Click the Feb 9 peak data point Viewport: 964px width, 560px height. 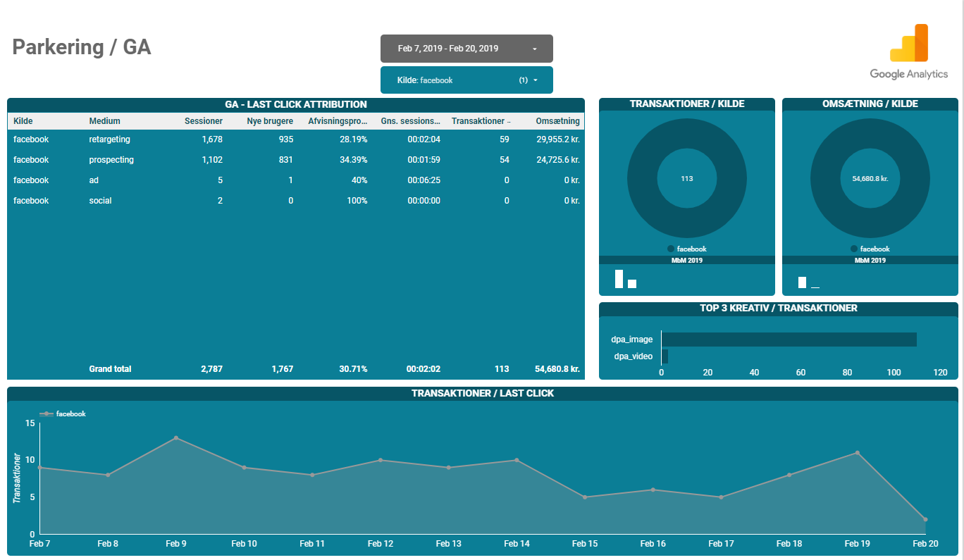176,438
